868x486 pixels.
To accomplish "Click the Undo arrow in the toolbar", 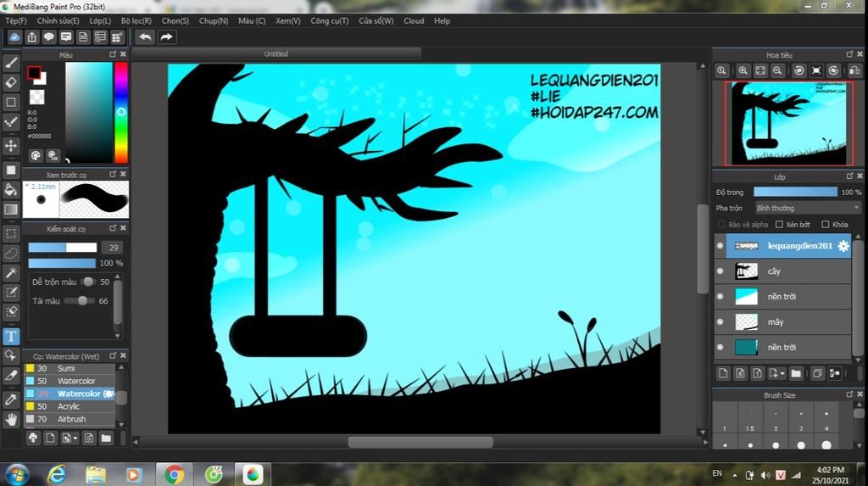I will click(145, 37).
